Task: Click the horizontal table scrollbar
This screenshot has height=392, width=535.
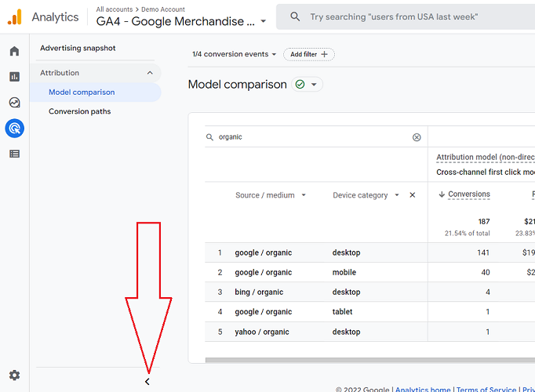Action: [370, 360]
